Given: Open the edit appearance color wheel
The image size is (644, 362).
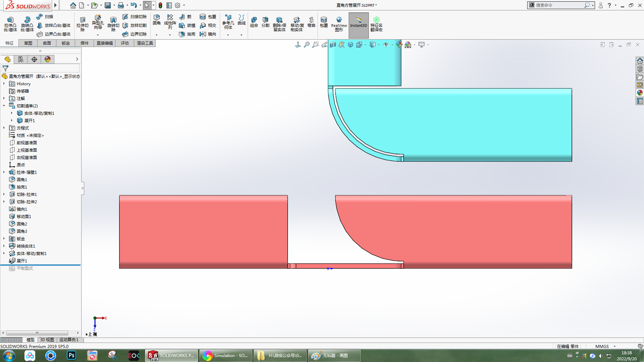Looking at the screenshot, I should pyautogui.click(x=399, y=45).
